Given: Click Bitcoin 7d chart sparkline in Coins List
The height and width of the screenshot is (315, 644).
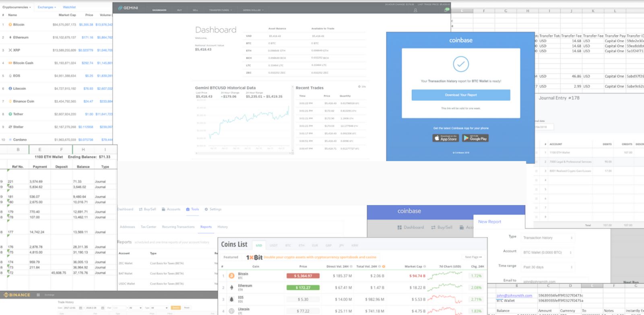Looking at the screenshot, I should coord(445,276).
